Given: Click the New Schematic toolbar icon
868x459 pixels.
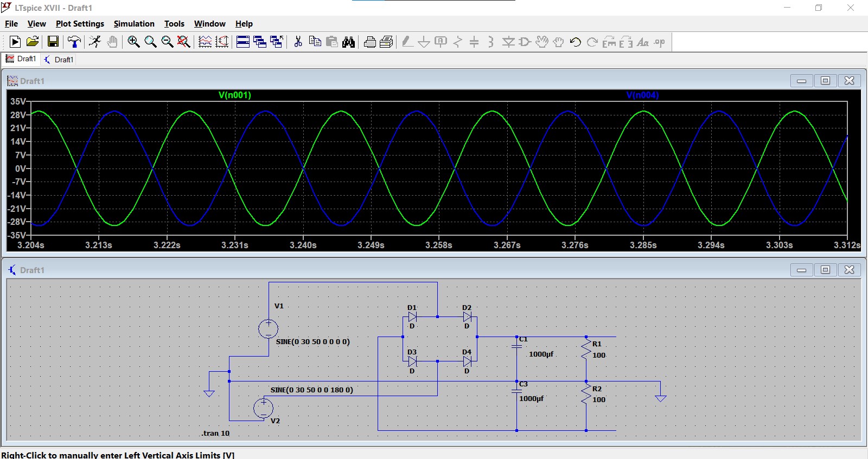Looking at the screenshot, I should [x=15, y=42].
